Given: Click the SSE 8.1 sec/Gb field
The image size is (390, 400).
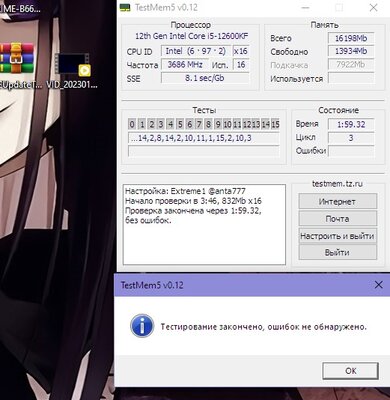Looking at the screenshot, I should (x=205, y=78).
